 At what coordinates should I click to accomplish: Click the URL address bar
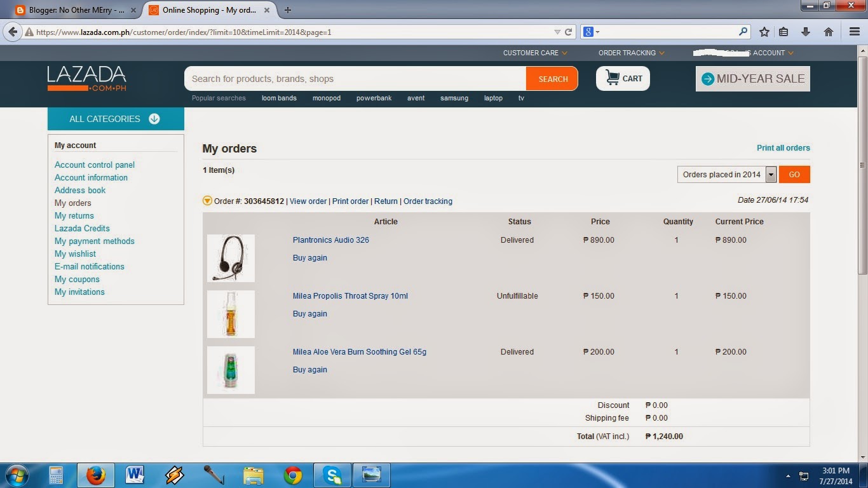295,32
